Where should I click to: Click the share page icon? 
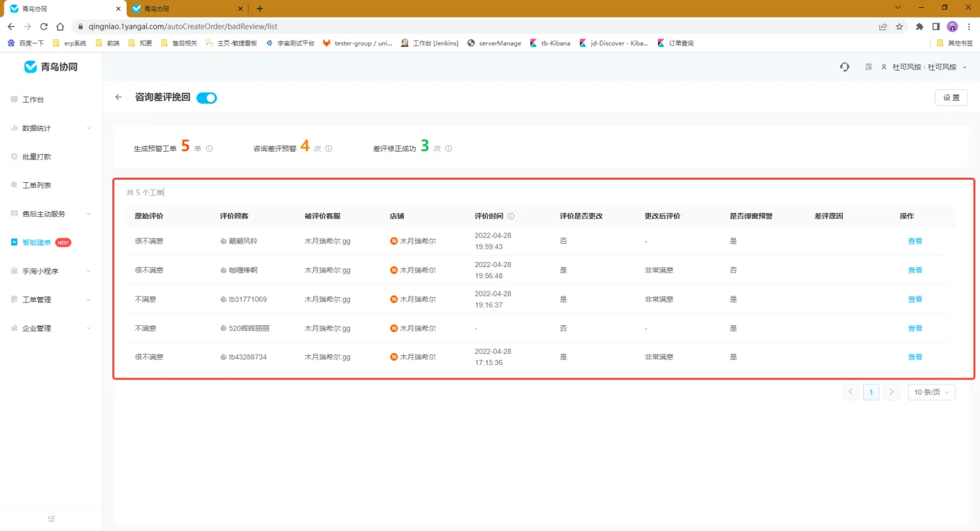point(883,27)
